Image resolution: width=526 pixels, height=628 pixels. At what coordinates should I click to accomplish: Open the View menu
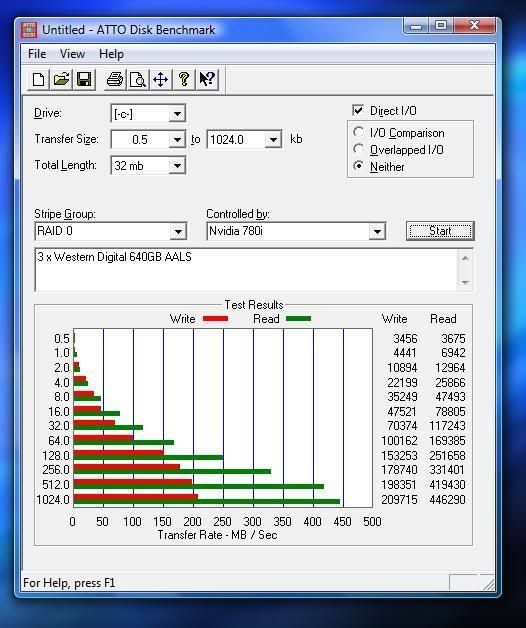coord(72,54)
